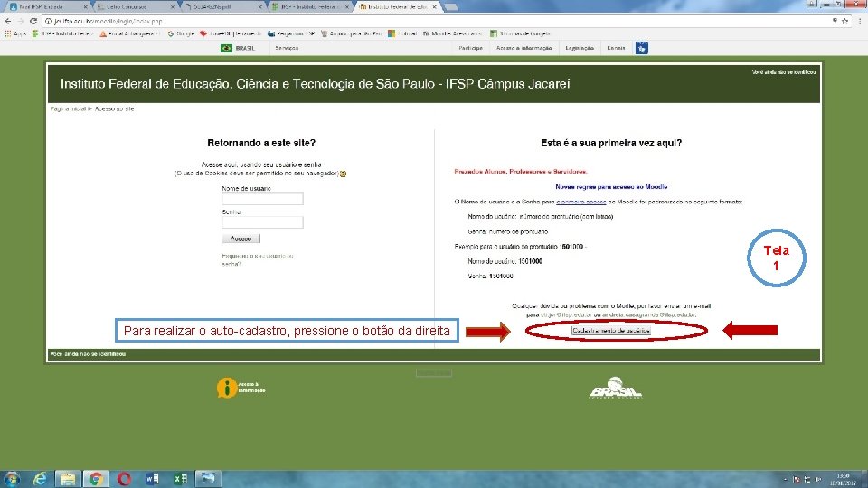This screenshot has width=868, height=488.
Task: Reload the page with the refresh icon
Action: pyautogui.click(x=33, y=21)
